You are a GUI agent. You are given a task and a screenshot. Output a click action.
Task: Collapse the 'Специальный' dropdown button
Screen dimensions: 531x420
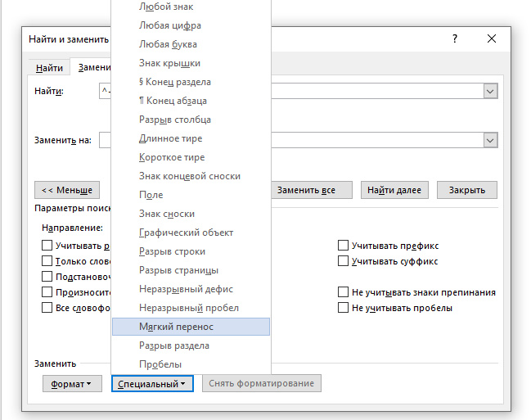[152, 383]
